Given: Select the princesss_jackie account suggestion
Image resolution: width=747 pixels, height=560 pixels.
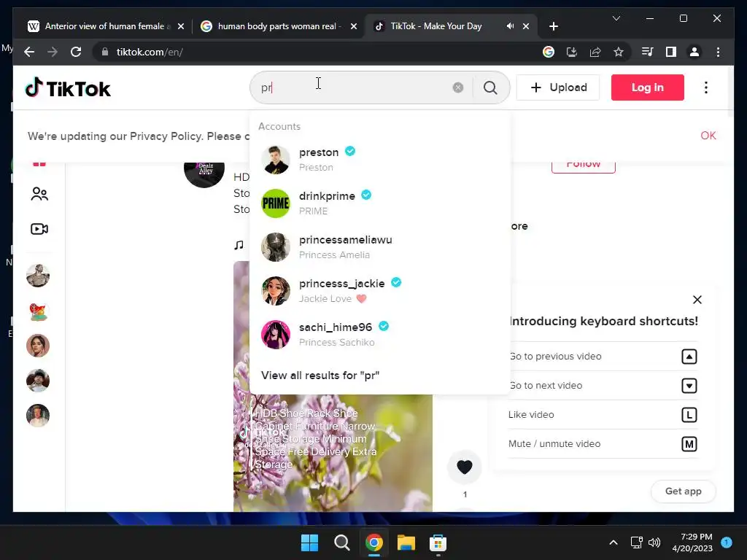Looking at the screenshot, I should click(379, 291).
